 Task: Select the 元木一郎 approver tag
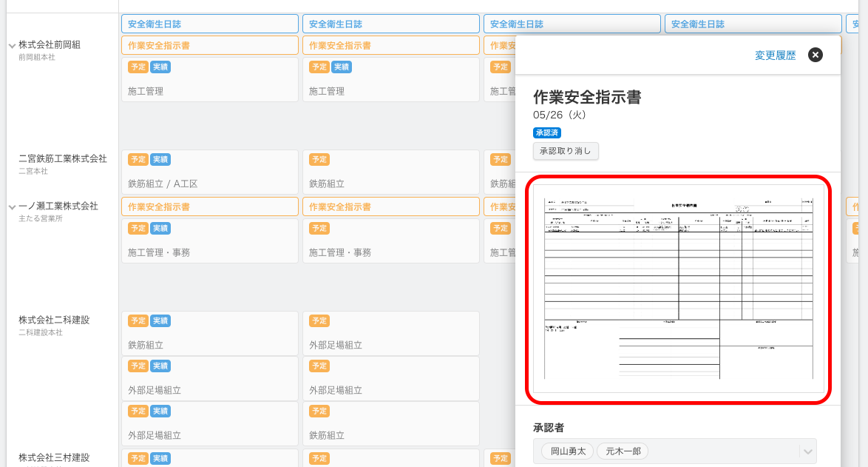623,451
